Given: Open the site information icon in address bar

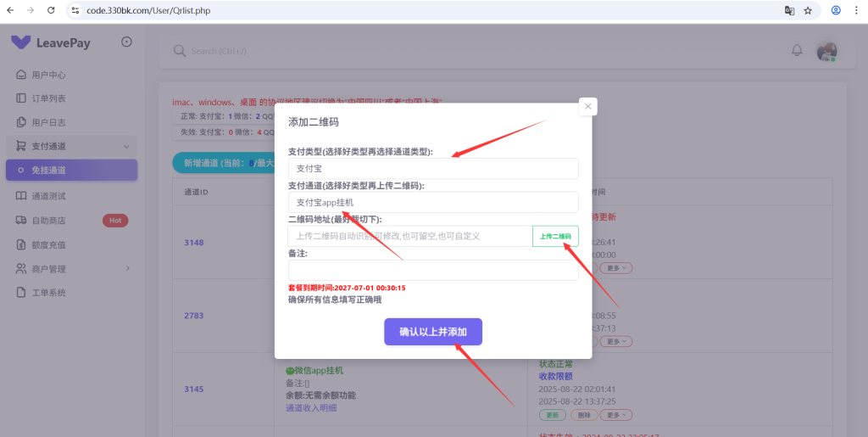Looking at the screenshot, I should 75,10.
